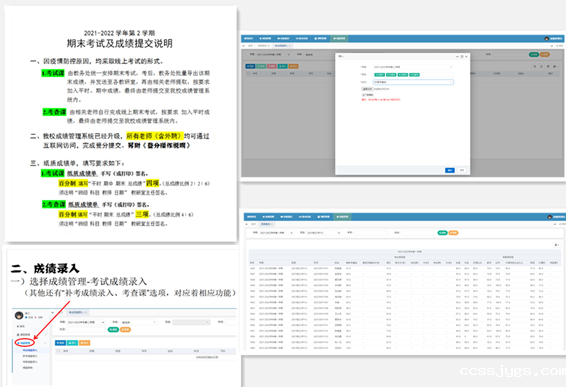Click the blue confirm button in the dialog footer
566x387 pixels.
tap(450, 170)
